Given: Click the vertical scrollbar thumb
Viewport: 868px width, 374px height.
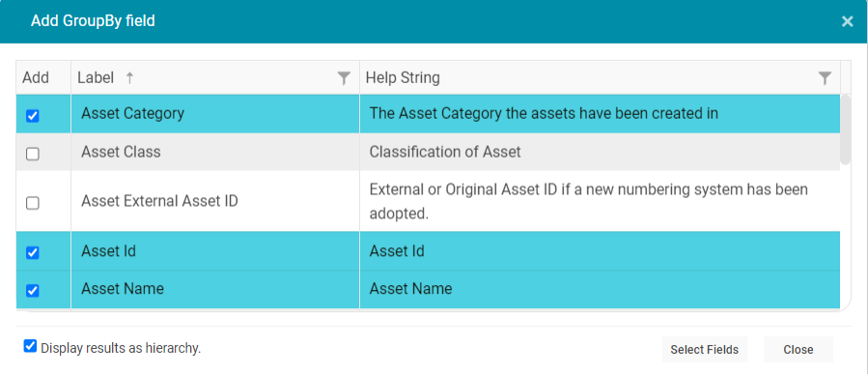Looking at the screenshot, I should tap(845, 129).
